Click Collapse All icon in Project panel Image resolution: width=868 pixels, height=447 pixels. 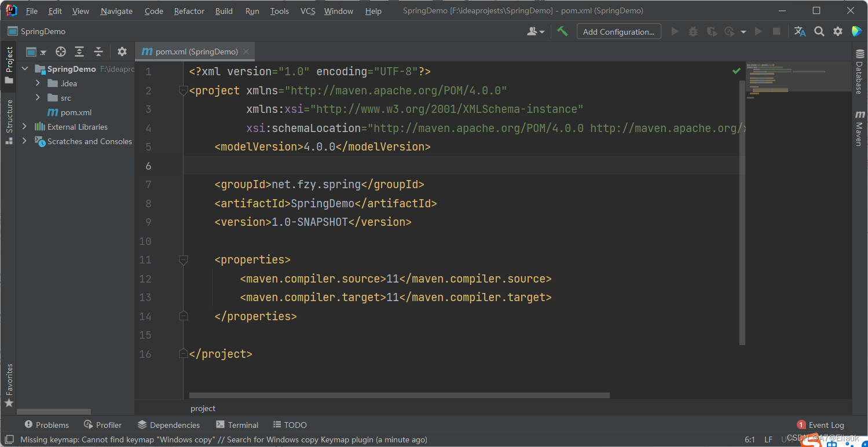tap(98, 52)
